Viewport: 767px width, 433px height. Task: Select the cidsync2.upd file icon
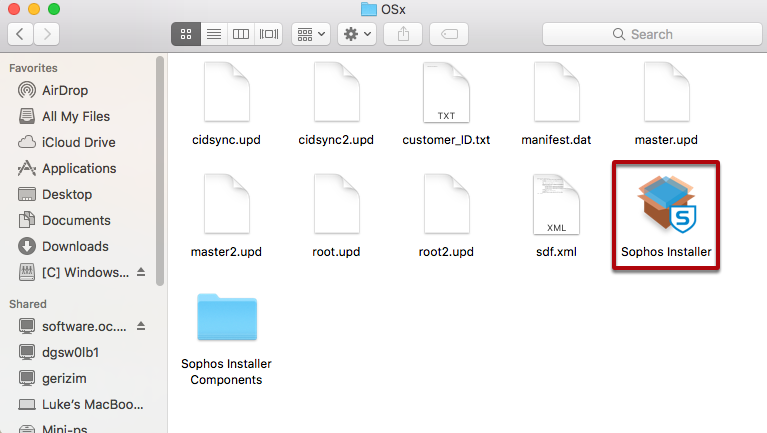337,92
